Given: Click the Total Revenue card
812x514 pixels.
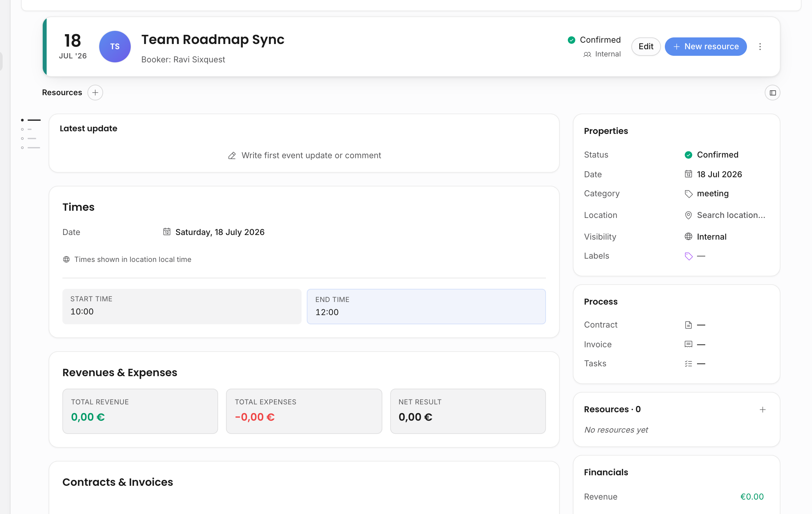Looking at the screenshot, I should (140, 411).
